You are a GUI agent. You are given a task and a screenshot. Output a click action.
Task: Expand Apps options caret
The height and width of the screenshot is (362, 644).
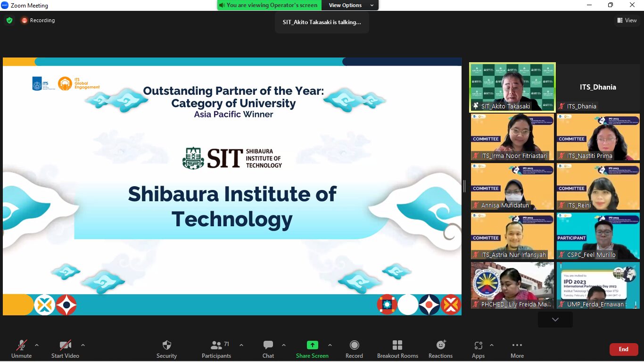pos(492,345)
